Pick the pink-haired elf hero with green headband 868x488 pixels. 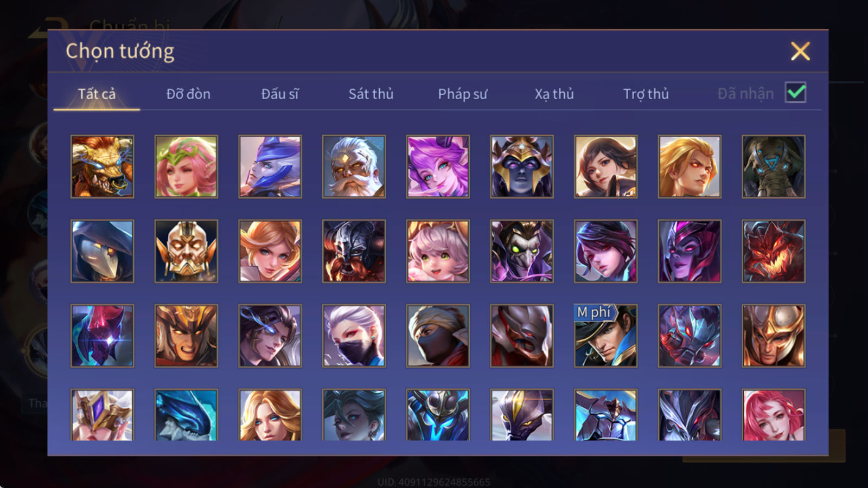click(x=186, y=166)
